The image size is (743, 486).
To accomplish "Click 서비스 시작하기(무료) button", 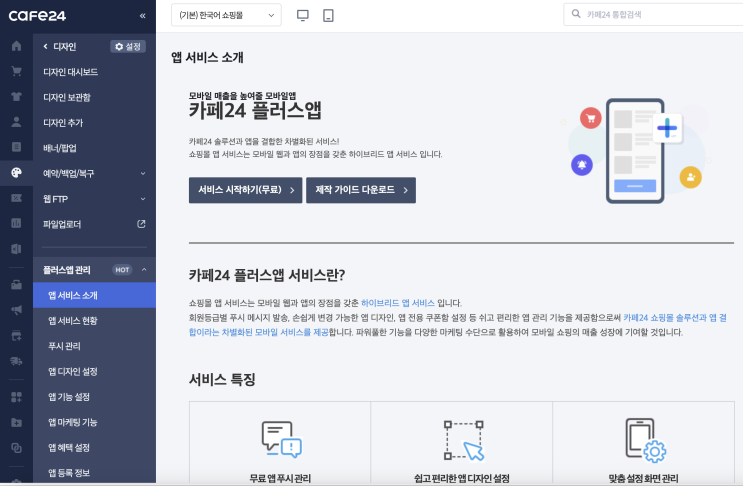I will [x=245, y=190].
